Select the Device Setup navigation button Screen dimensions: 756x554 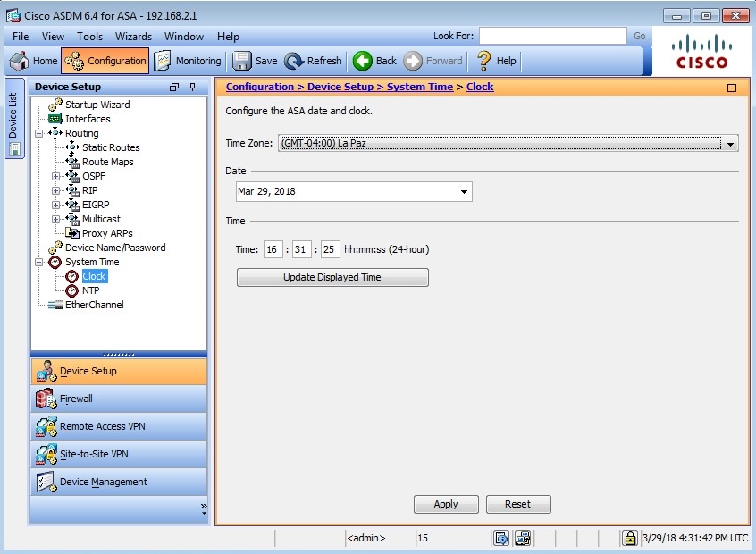[119, 371]
